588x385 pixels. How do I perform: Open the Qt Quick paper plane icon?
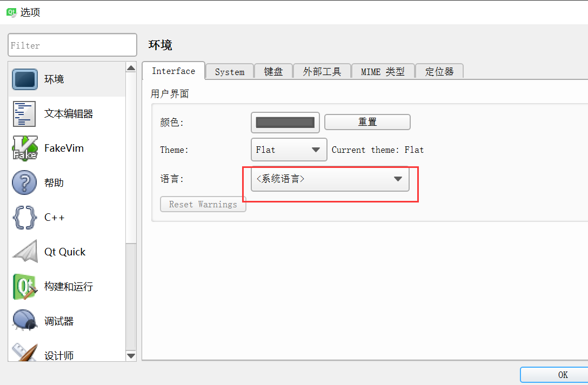[x=25, y=252]
